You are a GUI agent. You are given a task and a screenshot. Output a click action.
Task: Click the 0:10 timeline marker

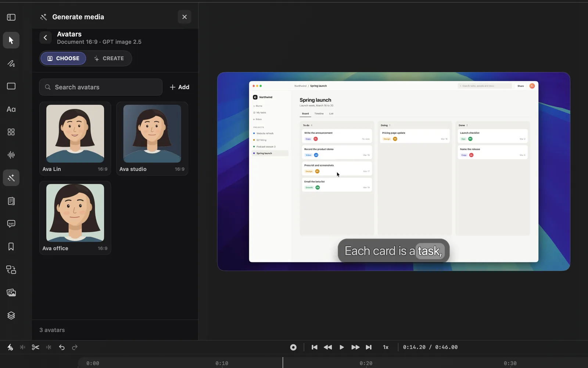[222, 363]
